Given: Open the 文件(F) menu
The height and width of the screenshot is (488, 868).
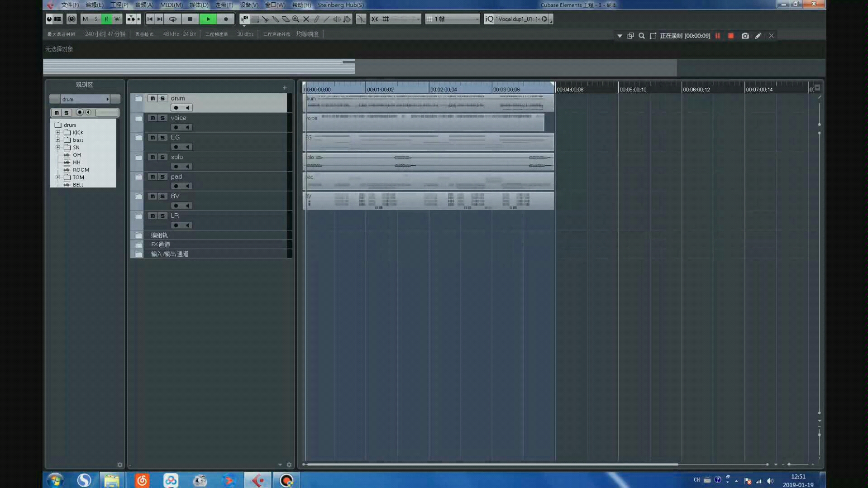Looking at the screenshot, I should pos(70,5).
